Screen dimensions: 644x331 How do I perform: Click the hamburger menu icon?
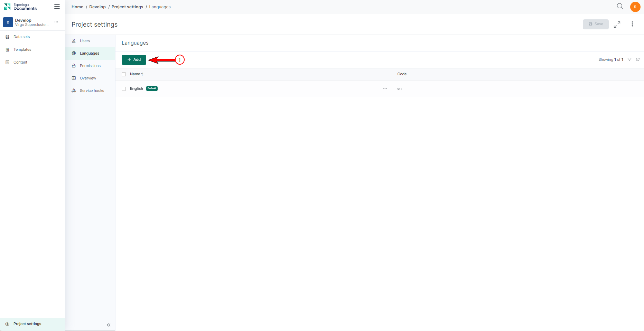[57, 7]
